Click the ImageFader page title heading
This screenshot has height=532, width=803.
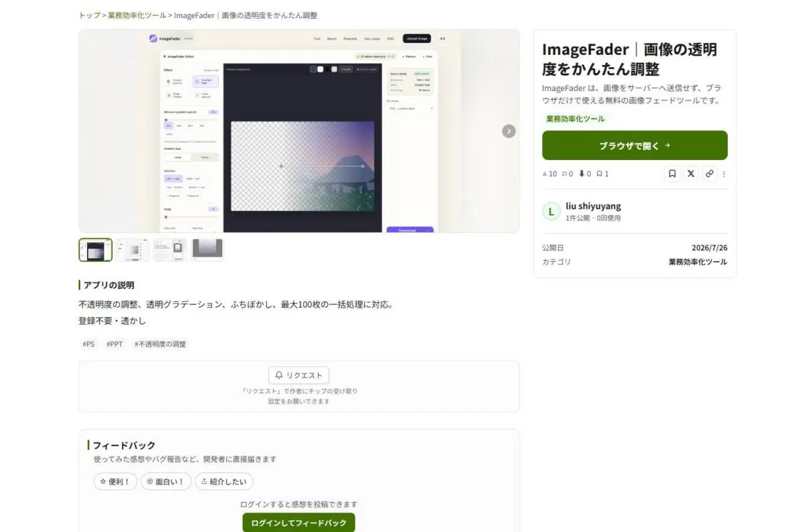tap(629, 59)
